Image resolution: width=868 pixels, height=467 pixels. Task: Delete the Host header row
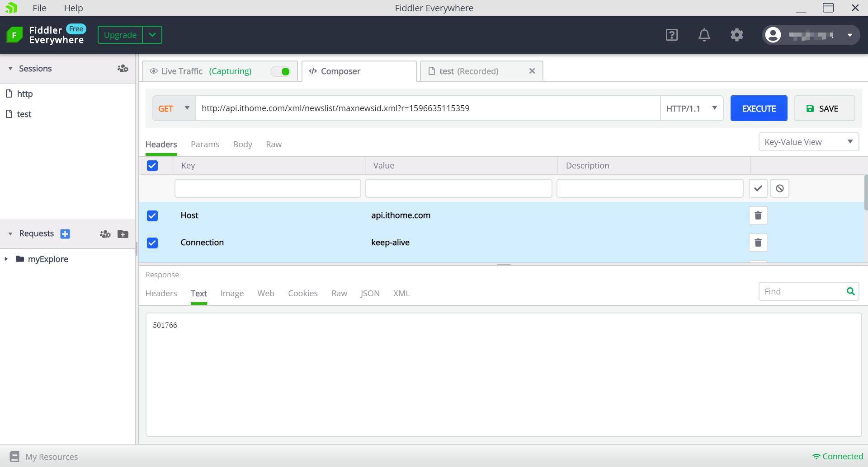point(758,215)
